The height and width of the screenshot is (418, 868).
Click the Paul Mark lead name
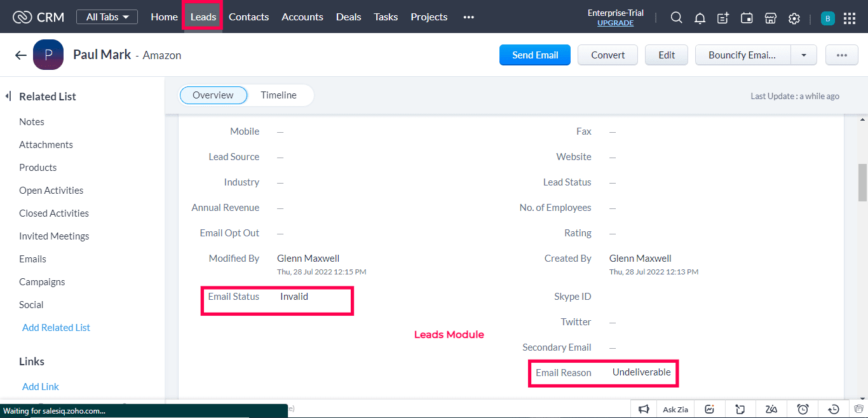click(102, 55)
